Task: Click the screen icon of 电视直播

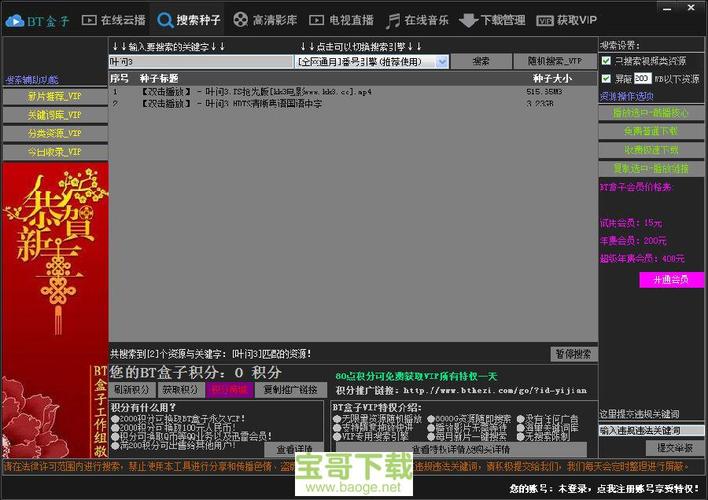Action: pyautogui.click(x=317, y=20)
